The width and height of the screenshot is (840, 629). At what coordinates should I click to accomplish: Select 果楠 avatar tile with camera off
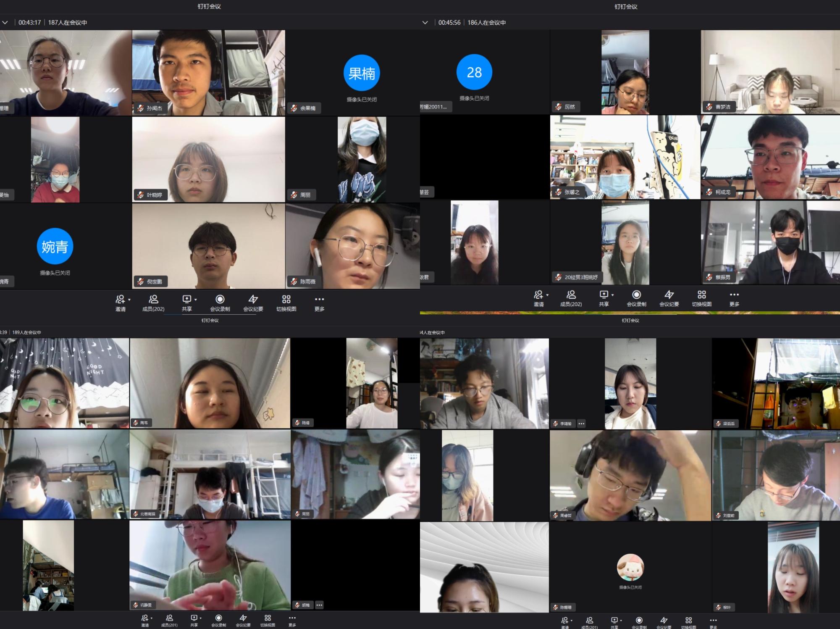[x=361, y=73]
